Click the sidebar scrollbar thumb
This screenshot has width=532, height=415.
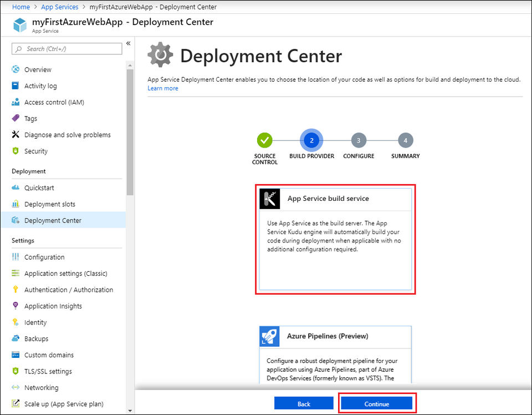(x=130, y=132)
